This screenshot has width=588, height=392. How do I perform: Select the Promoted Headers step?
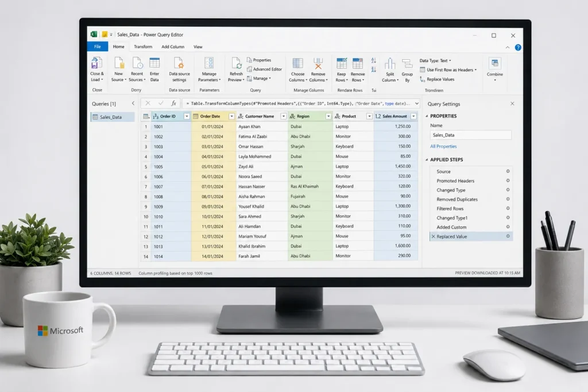pos(471,180)
